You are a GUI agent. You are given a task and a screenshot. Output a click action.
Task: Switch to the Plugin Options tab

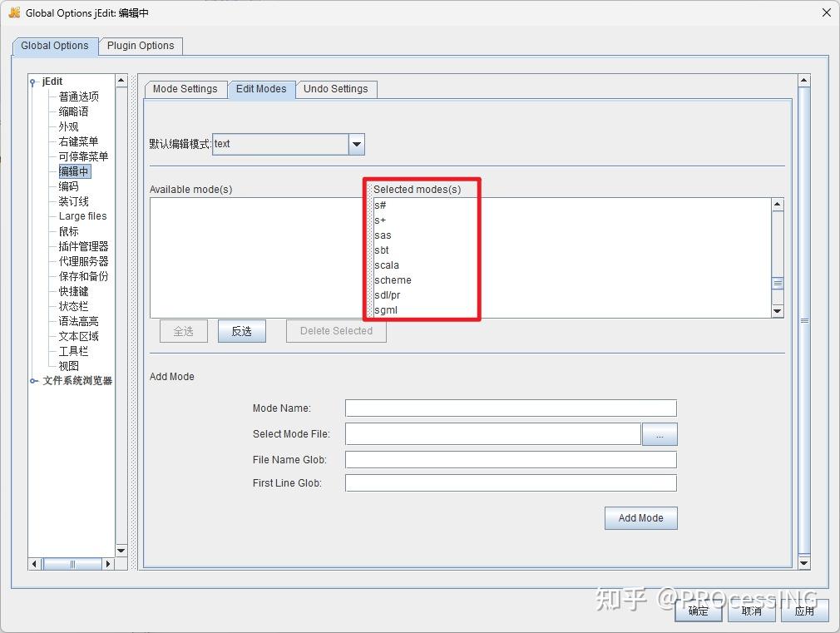click(141, 46)
